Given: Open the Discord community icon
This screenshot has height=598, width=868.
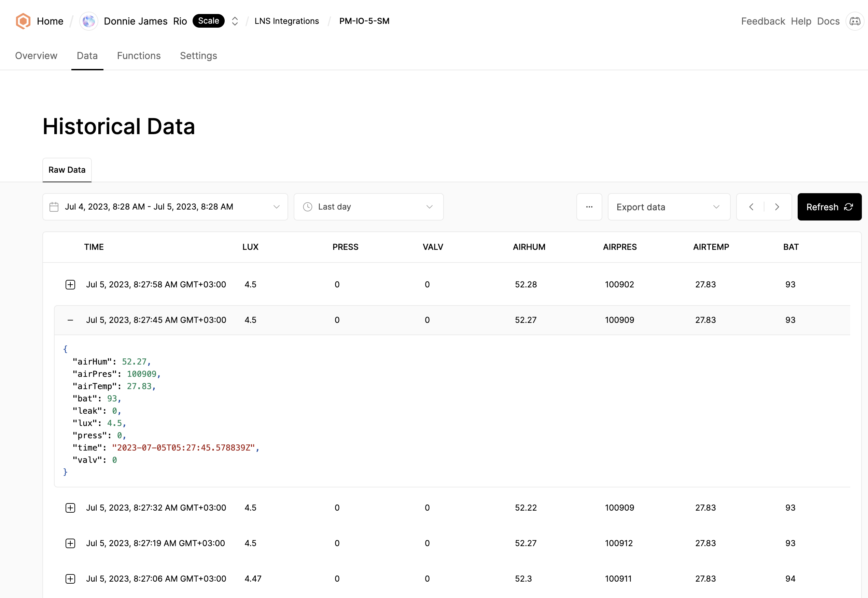Looking at the screenshot, I should [854, 21].
